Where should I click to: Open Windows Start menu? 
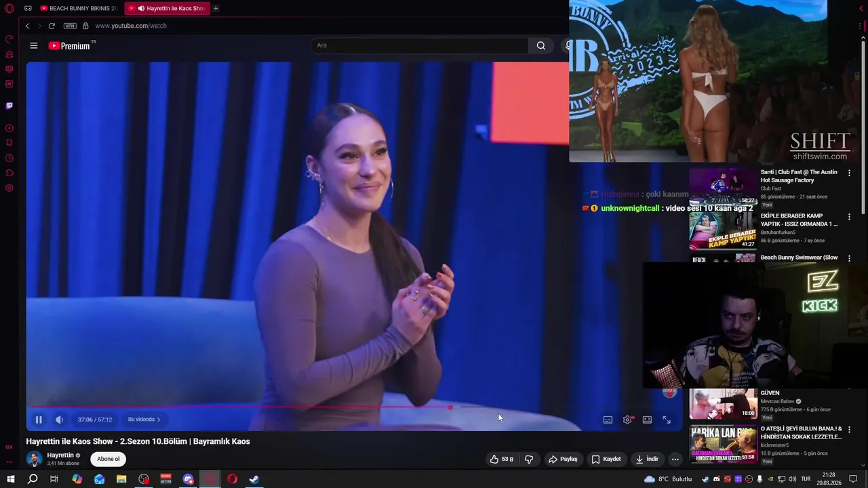(x=10, y=479)
